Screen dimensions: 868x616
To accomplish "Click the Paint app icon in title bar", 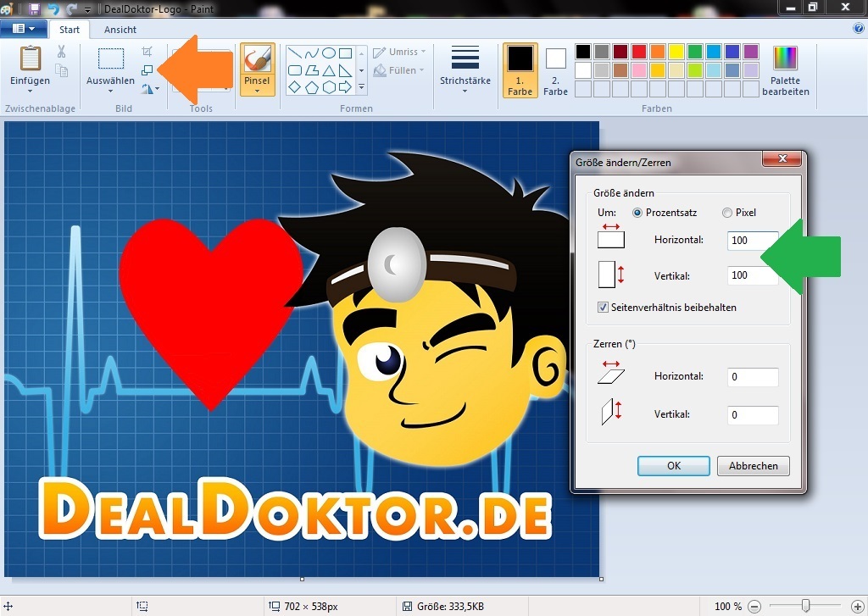I will [x=7, y=8].
